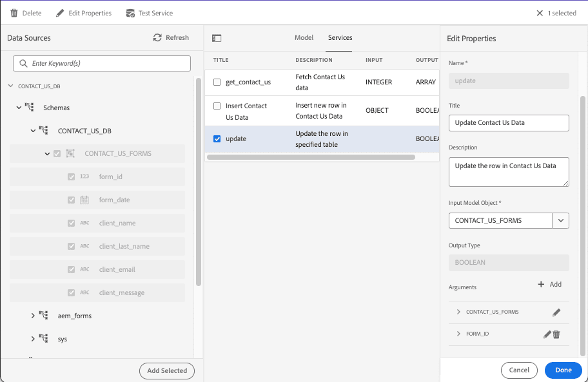This screenshot has width=588, height=382.
Task: Click the Add Selected button
Action: pyautogui.click(x=167, y=371)
